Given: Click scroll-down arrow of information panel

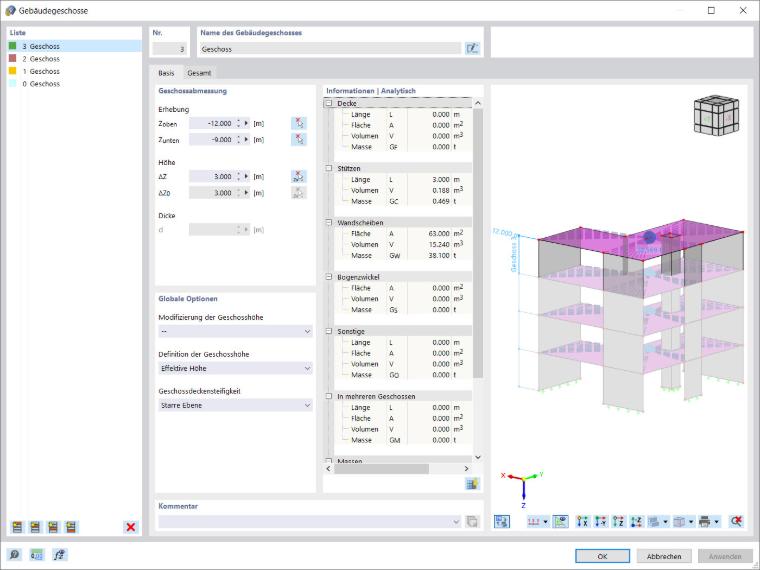Looking at the screenshot, I should 478,457.
